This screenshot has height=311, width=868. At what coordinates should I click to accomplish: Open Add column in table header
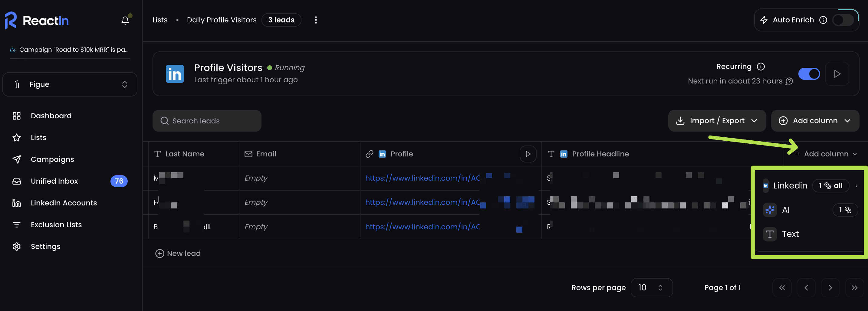click(x=826, y=154)
